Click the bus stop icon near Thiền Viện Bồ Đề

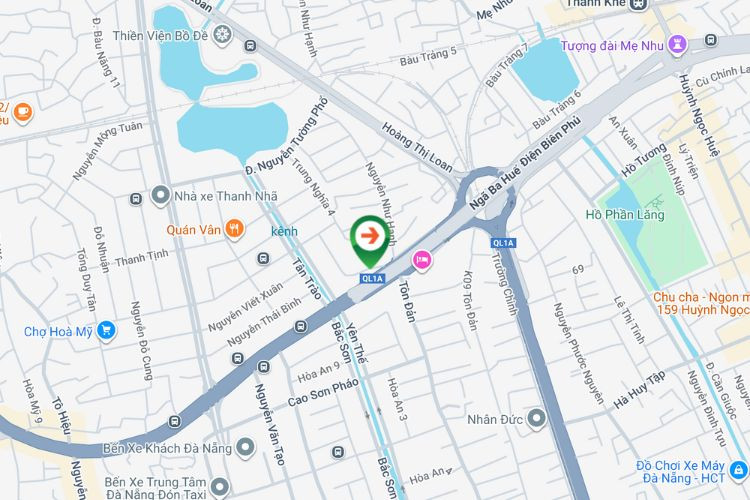(x=250, y=46)
